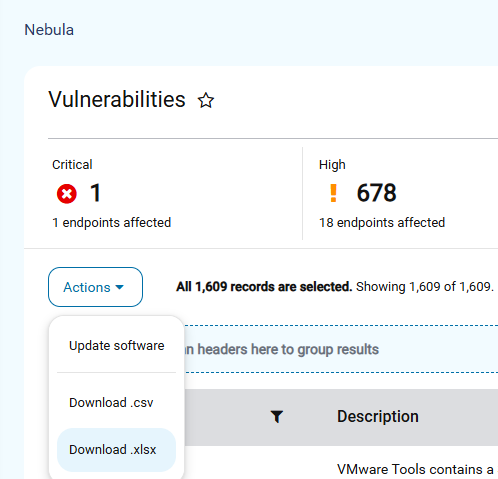Go to the Nebula breadcrumb link
498x479 pixels.
(x=49, y=30)
